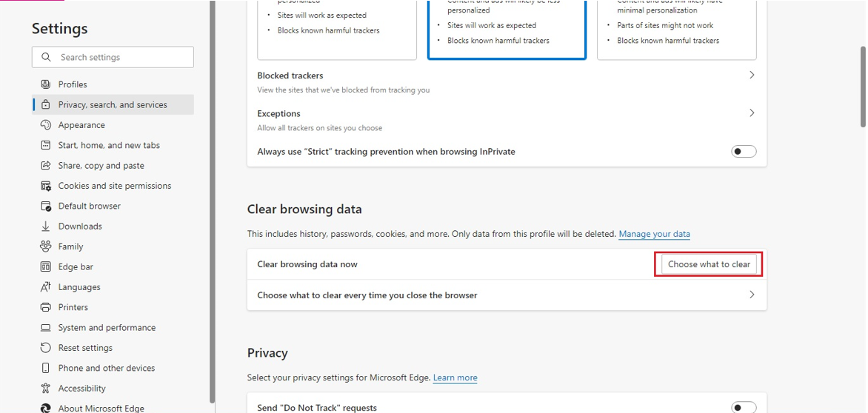Click the Accessibility icon in sidebar
This screenshot has height=413, width=868.
point(46,389)
